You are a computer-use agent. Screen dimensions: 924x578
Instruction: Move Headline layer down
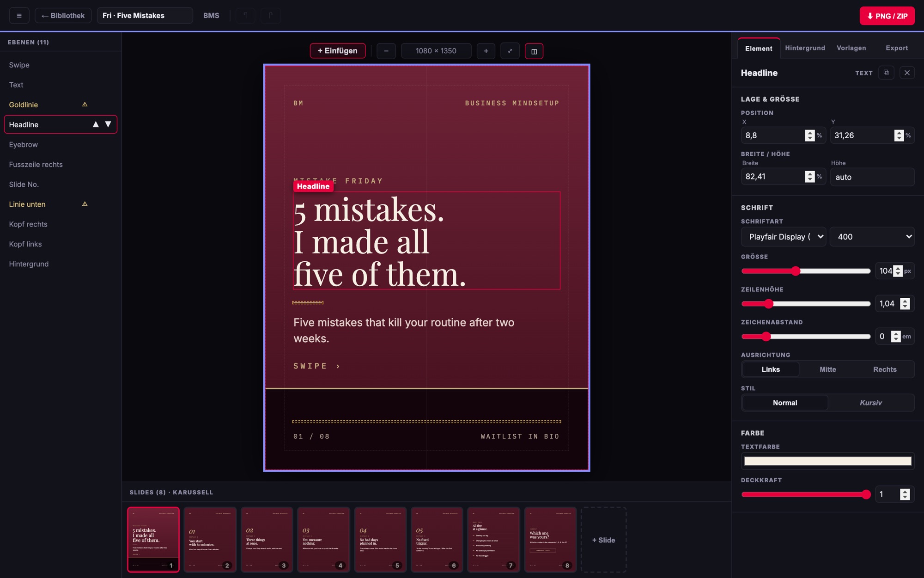tap(108, 124)
